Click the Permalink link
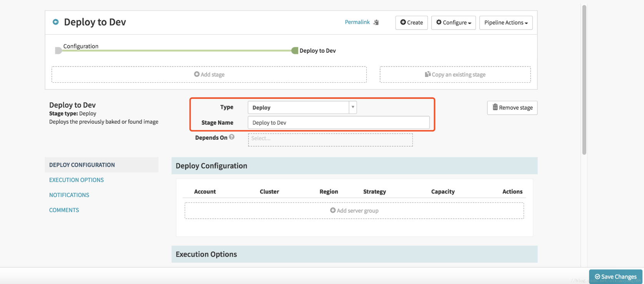This screenshot has width=644, height=284. [x=357, y=22]
